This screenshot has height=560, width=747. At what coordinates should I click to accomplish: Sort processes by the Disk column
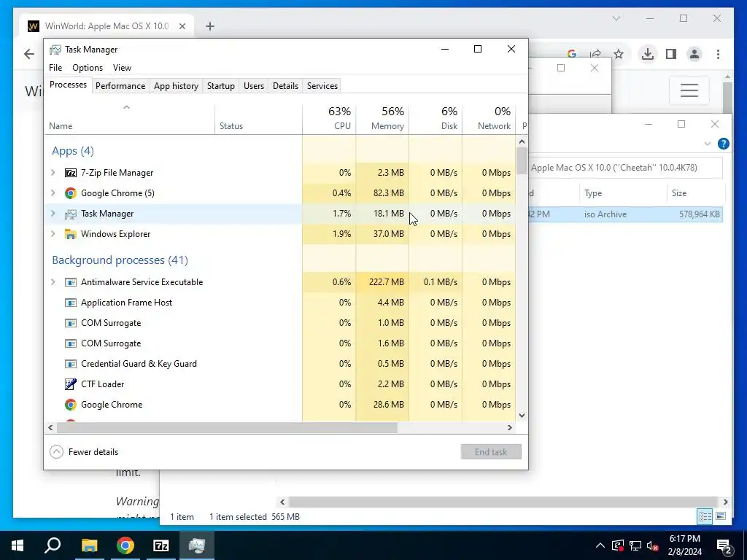[436, 118]
